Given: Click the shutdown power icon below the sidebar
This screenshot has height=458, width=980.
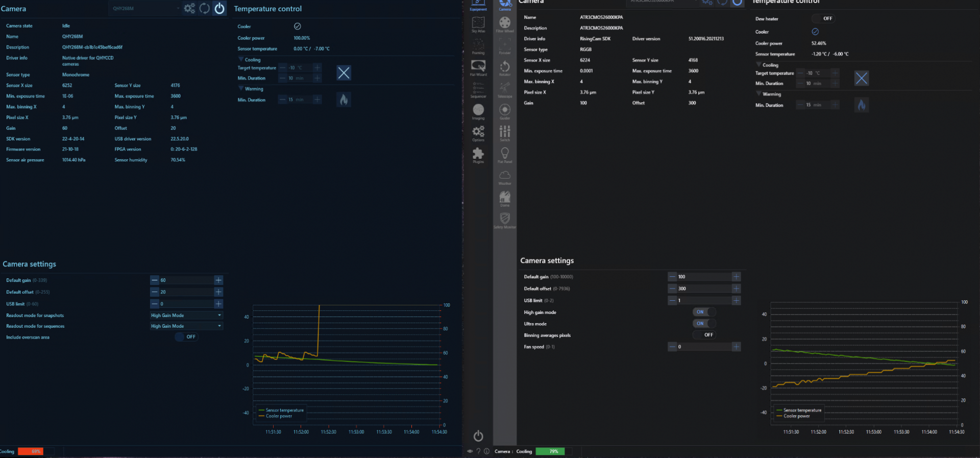Looking at the screenshot, I should tap(478, 436).
